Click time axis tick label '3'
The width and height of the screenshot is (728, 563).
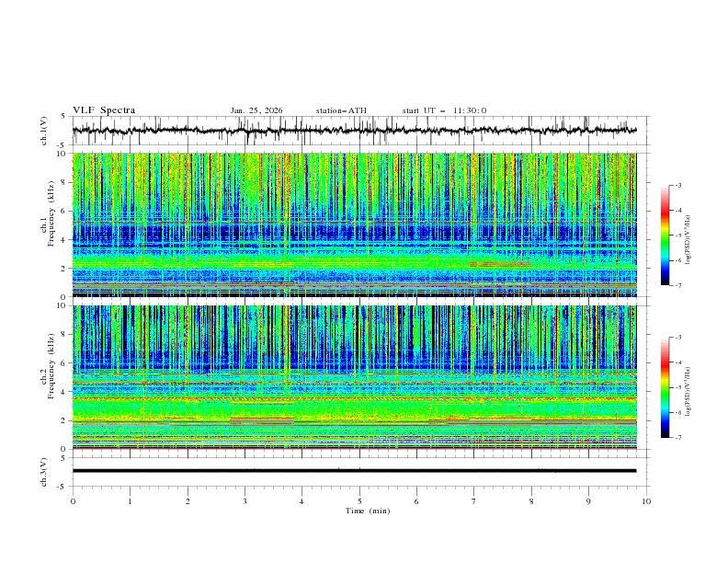click(x=245, y=501)
